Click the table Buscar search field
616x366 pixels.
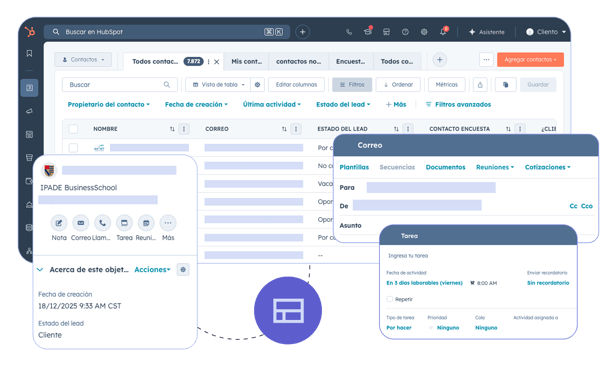(x=119, y=84)
